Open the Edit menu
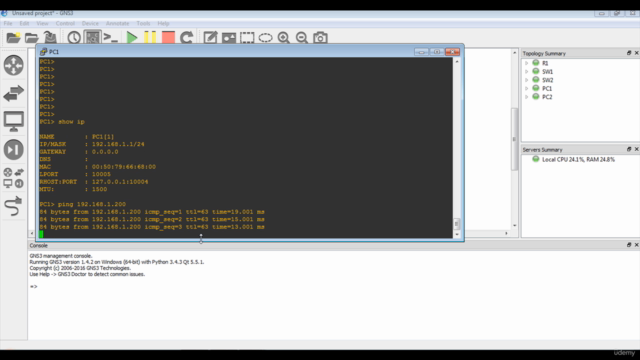This screenshot has width=640, height=360. [x=24, y=23]
